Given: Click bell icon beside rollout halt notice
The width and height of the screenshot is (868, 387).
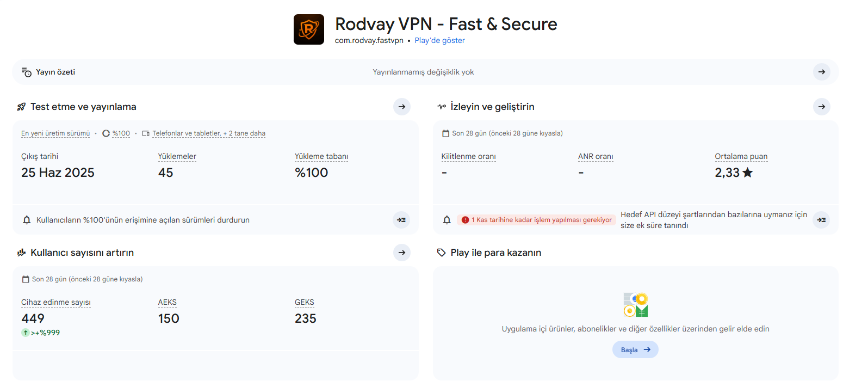Looking at the screenshot, I should pos(26,220).
